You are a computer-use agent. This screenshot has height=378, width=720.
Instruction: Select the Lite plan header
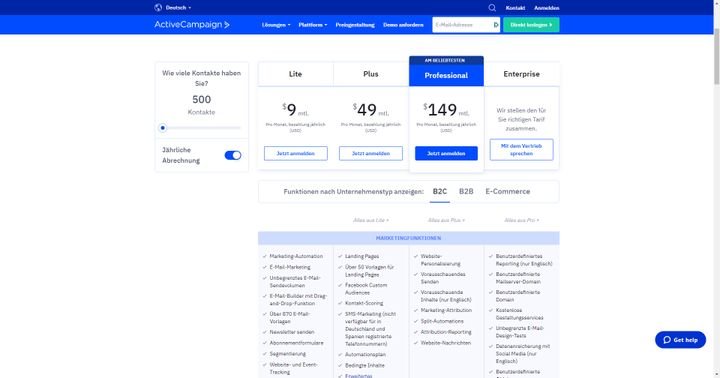(x=296, y=74)
